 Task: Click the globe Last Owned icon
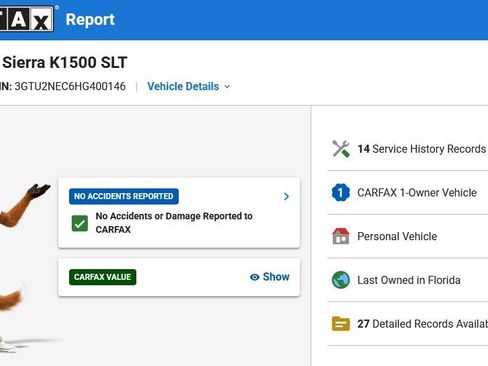pyautogui.click(x=341, y=280)
